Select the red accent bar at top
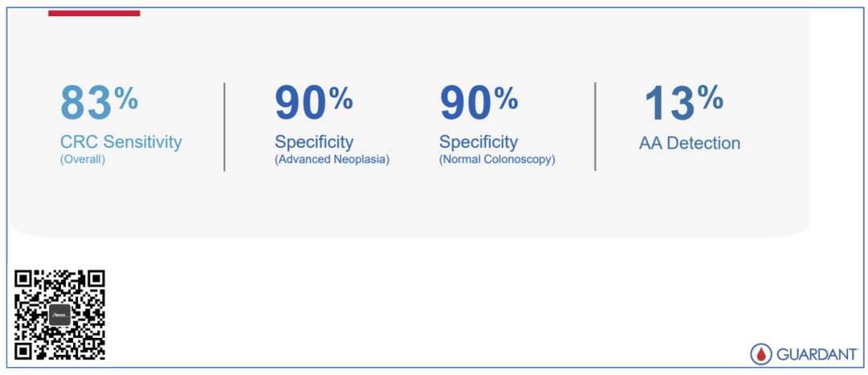This screenshot has height=375, width=868. pos(94,13)
